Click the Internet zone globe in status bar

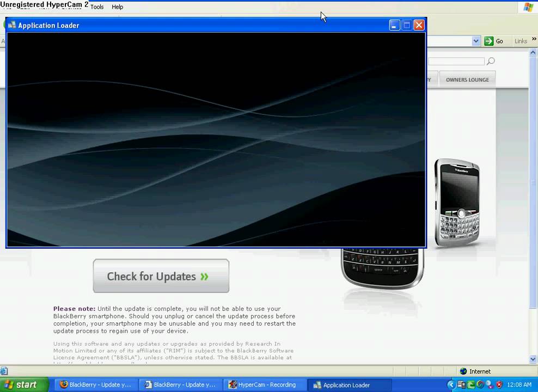pyautogui.click(x=463, y=371)
